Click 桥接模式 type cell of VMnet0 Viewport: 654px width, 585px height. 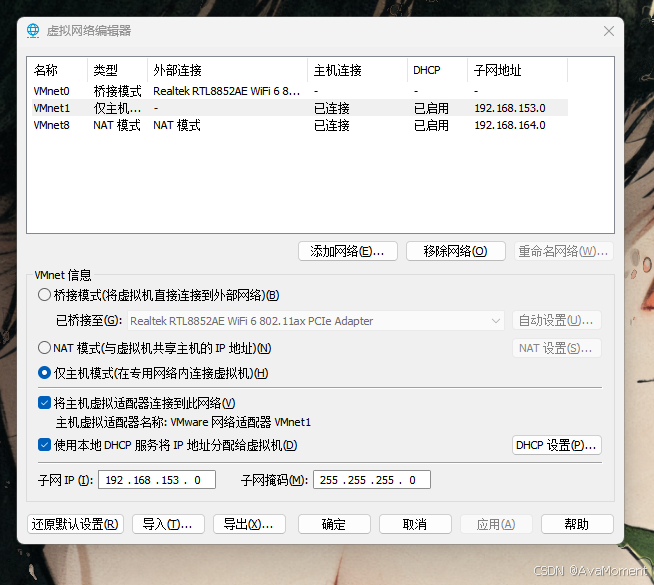click(117, 91)
